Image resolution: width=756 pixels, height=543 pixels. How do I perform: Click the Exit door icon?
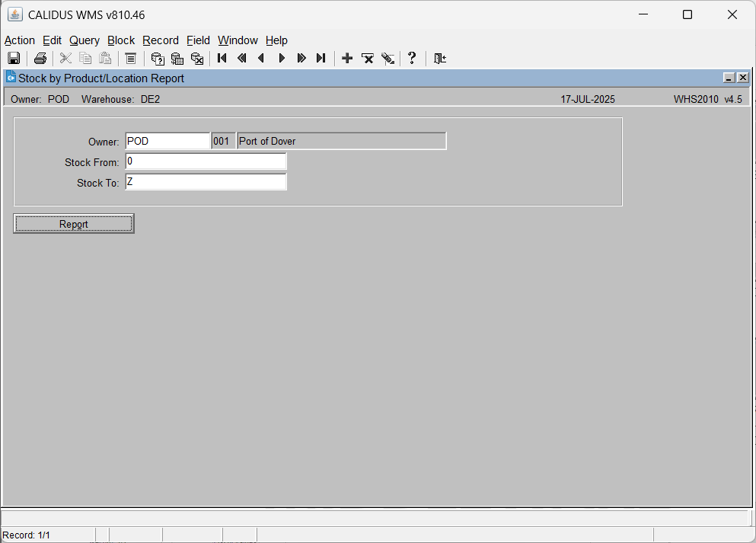[x=440, y=59]
